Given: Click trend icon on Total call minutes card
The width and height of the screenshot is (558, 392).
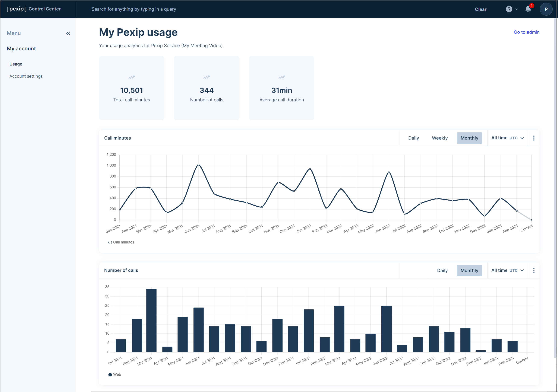Looking at the screenshot, I should coord(132,77).
